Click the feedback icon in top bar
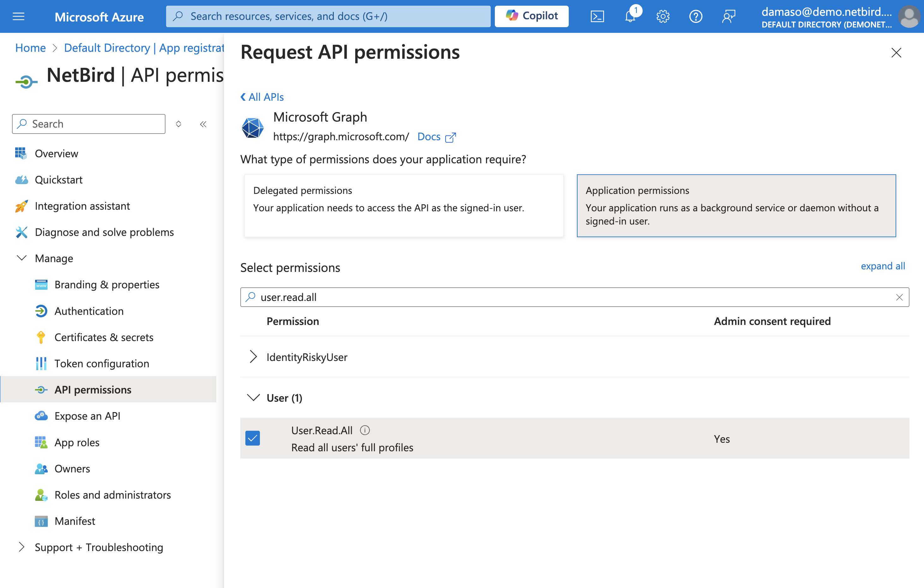The width and height of the screenshot is (924, 588). point(728,16)
